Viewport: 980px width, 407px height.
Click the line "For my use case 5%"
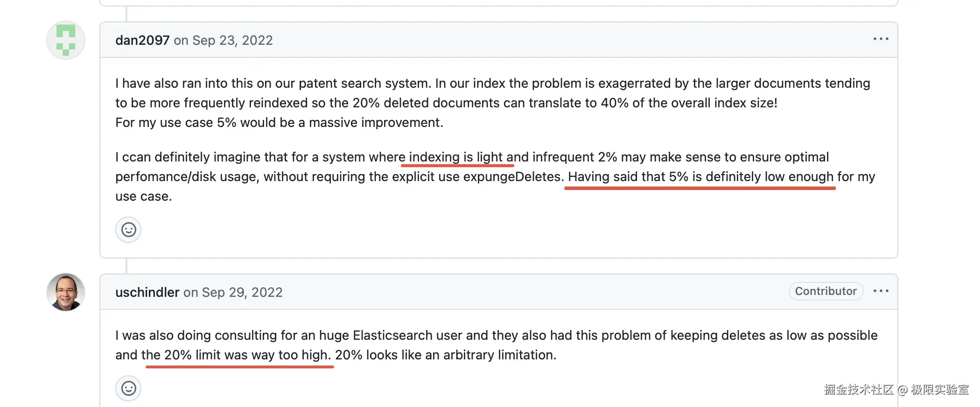point(279,123)
